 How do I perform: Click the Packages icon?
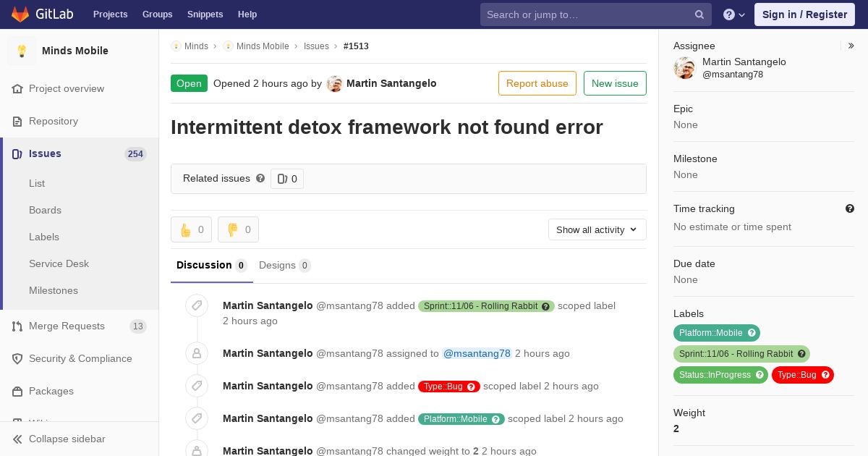[17, 391]
